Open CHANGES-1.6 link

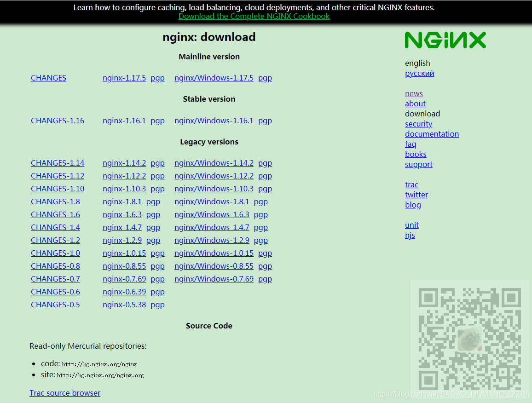[55, 215]
